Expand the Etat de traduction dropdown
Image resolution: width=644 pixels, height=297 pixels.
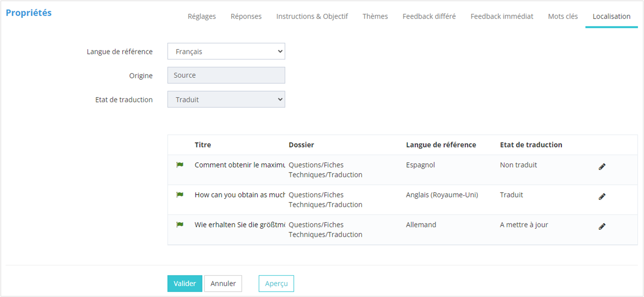point(226,100)
